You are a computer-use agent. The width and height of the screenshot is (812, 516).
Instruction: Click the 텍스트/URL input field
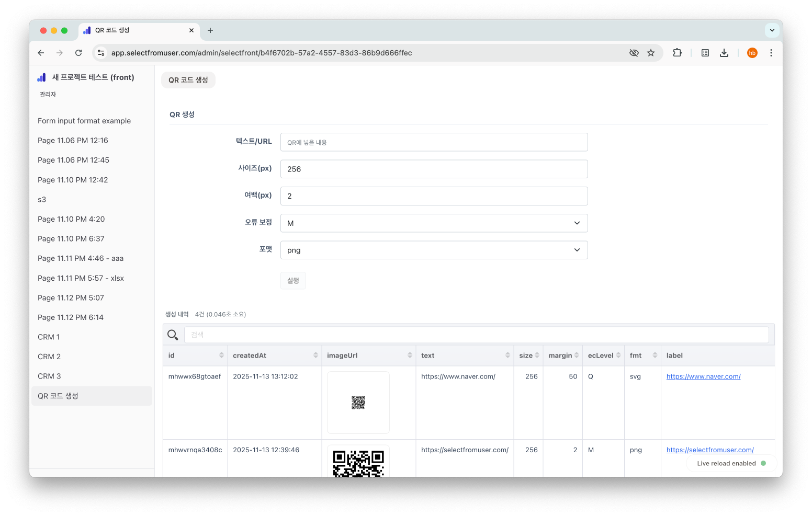pos(434,142)
